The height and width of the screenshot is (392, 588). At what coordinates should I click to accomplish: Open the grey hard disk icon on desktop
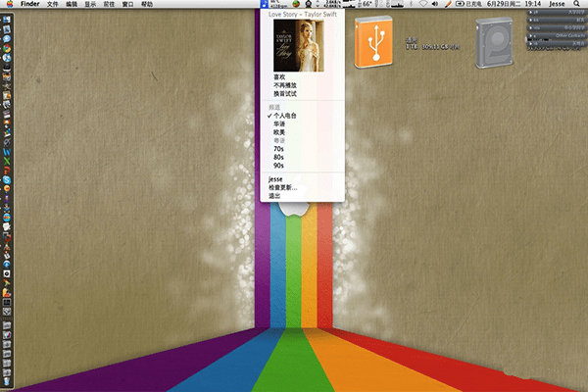pos(494,43)
